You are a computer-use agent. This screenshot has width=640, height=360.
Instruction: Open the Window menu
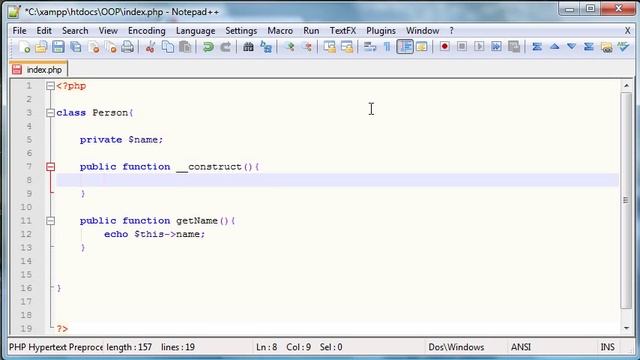point(422,31)
